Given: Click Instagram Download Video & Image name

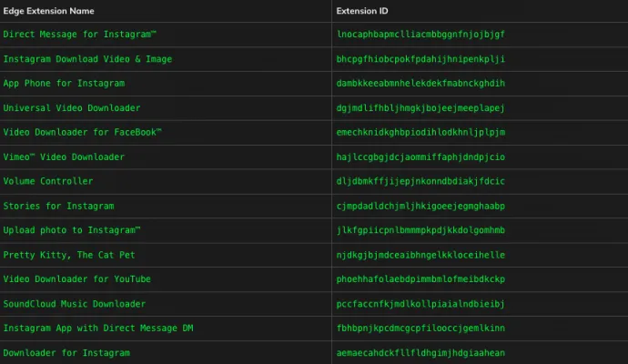Looking at the screenshot, I should [x=87, y=59].
